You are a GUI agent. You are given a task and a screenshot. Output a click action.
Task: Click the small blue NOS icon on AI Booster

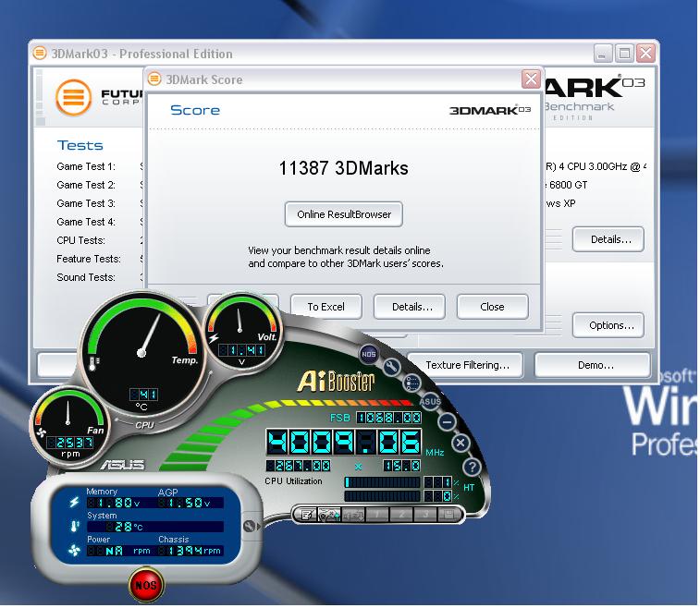pos(369,354)
